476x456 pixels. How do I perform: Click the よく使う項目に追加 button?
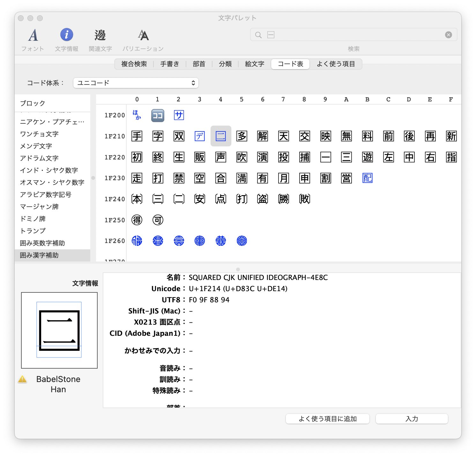pyautogui.click(x=328, y=419)
